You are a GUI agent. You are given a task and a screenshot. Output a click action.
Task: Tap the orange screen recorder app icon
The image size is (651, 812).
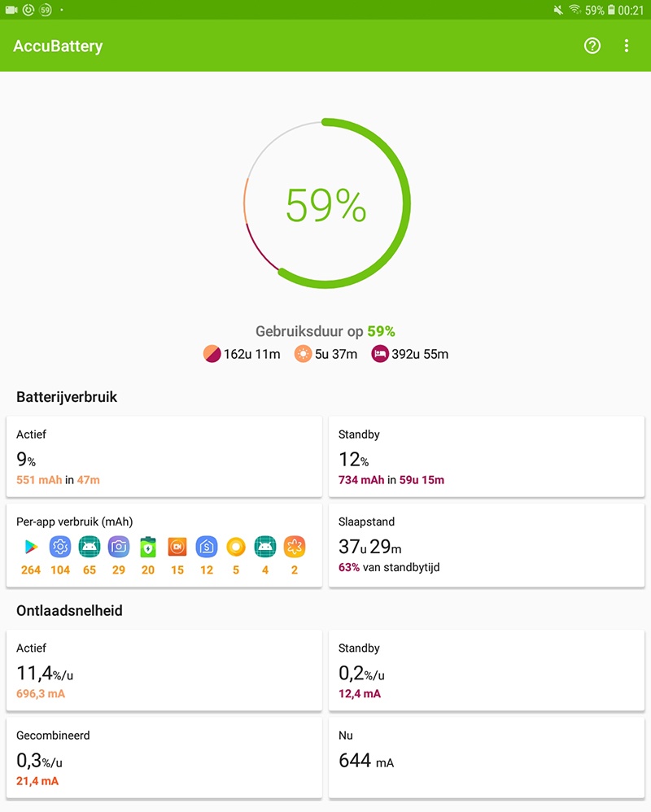pos(177,547)
